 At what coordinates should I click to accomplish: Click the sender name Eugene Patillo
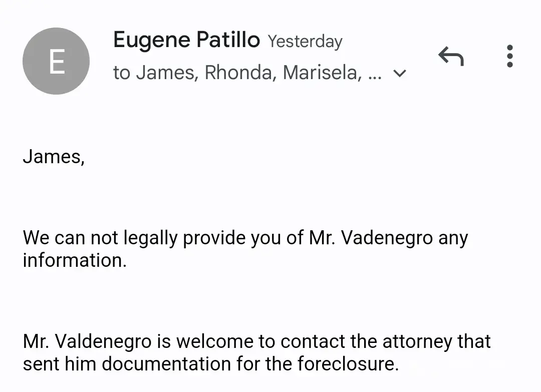click(186, 40)
